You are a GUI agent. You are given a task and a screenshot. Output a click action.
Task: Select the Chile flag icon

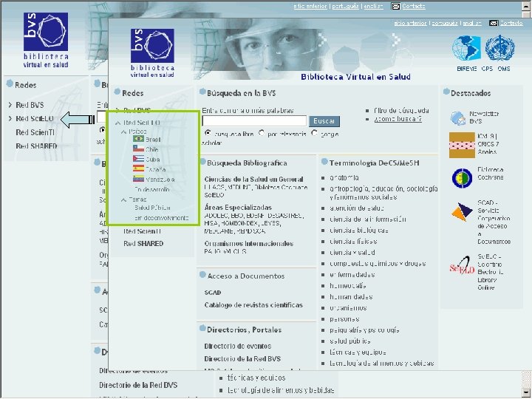pos(138,149)
